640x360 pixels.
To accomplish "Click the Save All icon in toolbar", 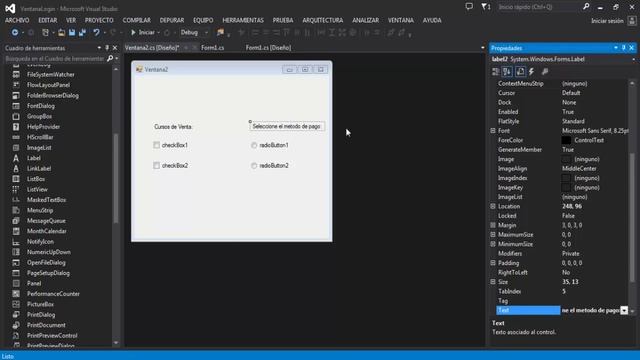I will click(82, 33).
